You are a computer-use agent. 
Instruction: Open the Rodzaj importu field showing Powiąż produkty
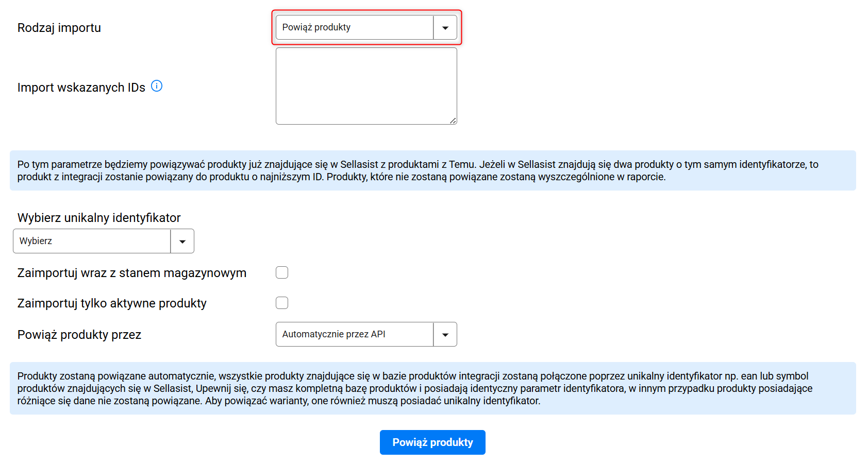[x=366, y=27]
